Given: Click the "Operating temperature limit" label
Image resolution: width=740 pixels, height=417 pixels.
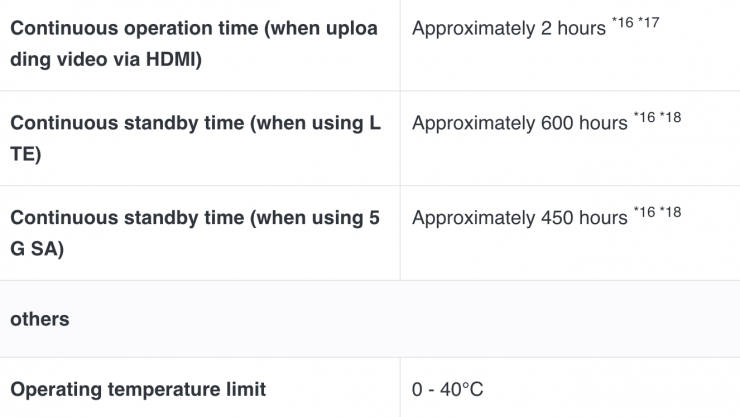Looking at the screenshot, I should (x=138, y=389).
